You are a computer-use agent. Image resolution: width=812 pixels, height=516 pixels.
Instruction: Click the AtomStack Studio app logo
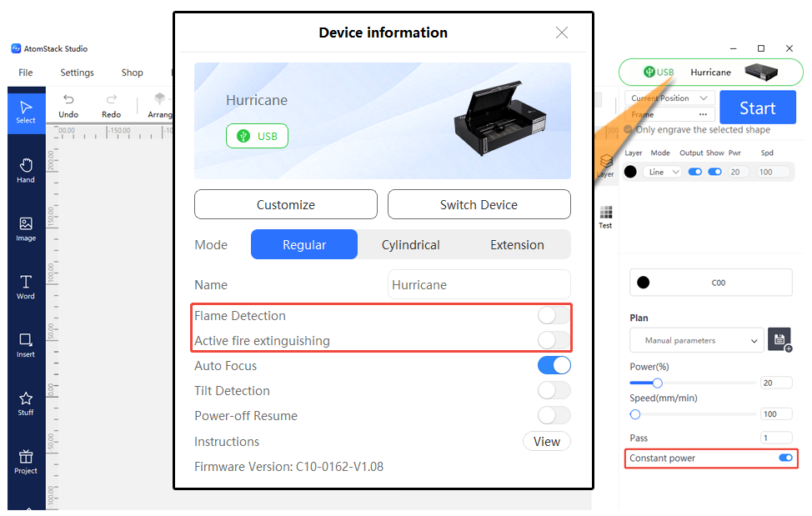click(16, 48)
